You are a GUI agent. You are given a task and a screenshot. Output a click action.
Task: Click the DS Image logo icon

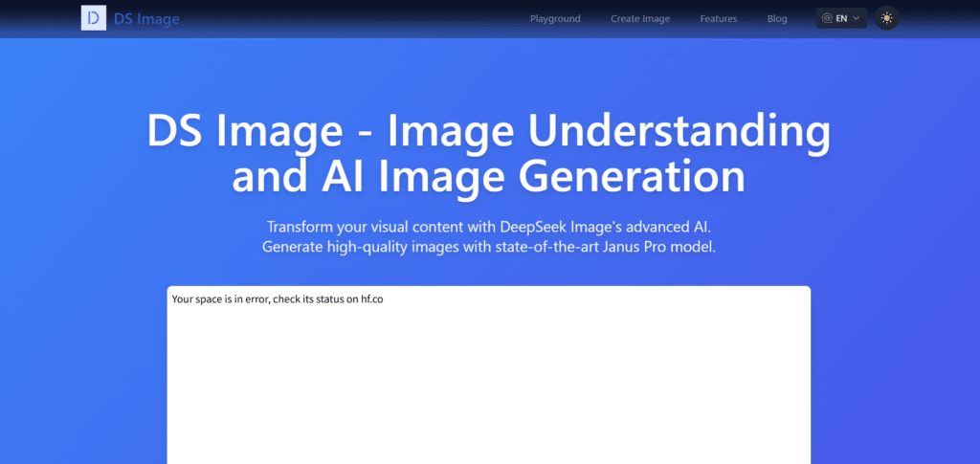point(94,18)
